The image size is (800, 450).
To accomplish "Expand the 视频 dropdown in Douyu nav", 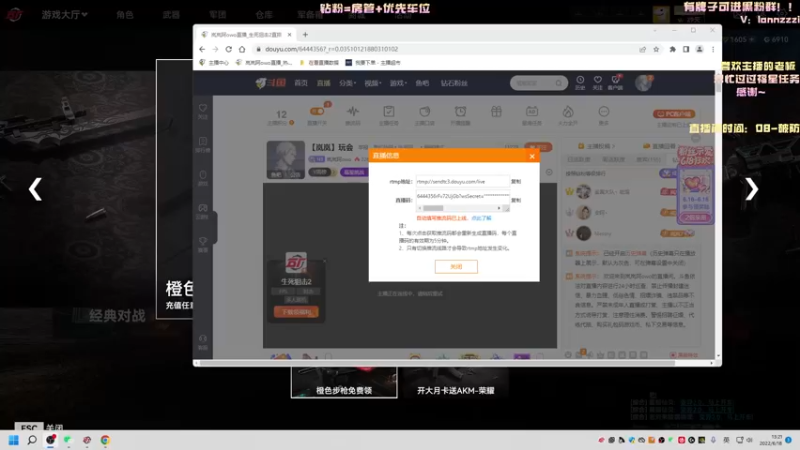I will (x=372, y=83).
